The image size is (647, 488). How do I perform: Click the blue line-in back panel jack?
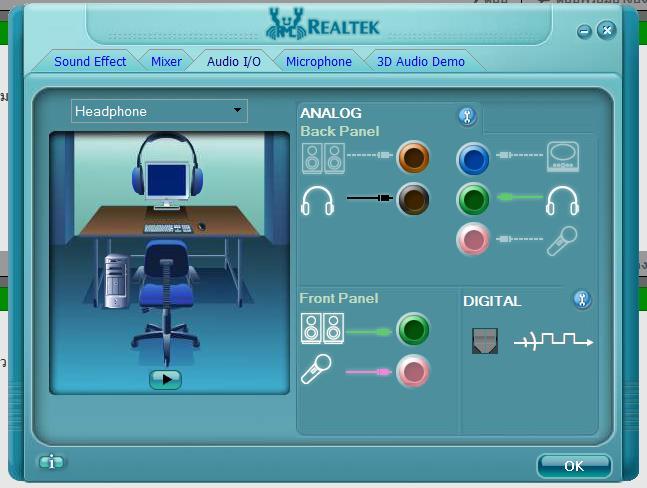click(473, 159)
